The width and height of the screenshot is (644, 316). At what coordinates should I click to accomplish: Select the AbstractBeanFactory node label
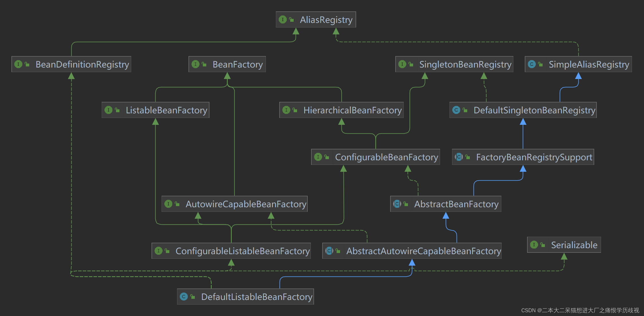point(456,204)
